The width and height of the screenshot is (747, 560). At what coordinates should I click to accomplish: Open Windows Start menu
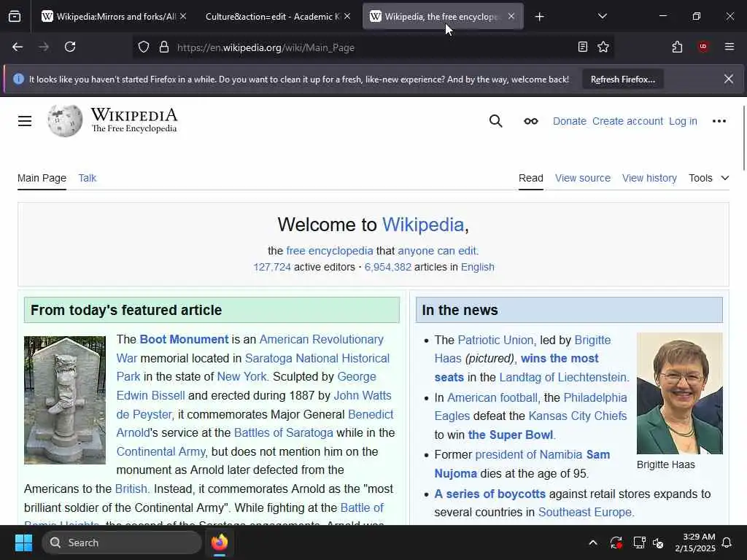pyautogui.click(x=23, y=542)
